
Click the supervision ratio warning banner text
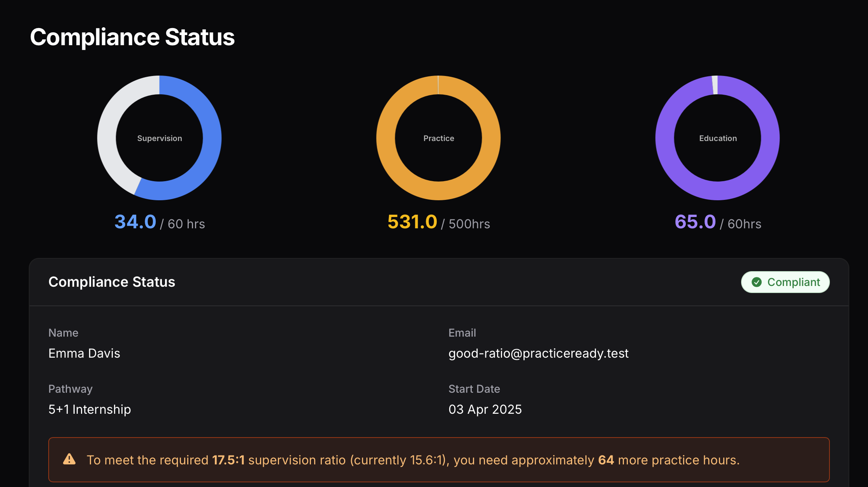[x=413, y=460]
